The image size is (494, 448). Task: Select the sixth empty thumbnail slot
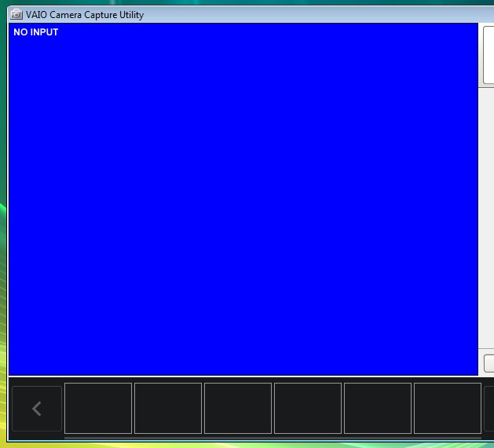click(448, 408)
